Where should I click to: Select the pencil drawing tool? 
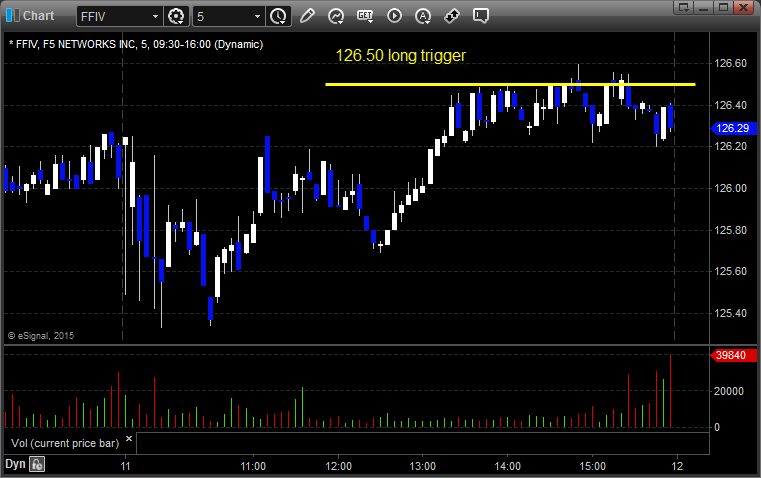pos(307,16)
